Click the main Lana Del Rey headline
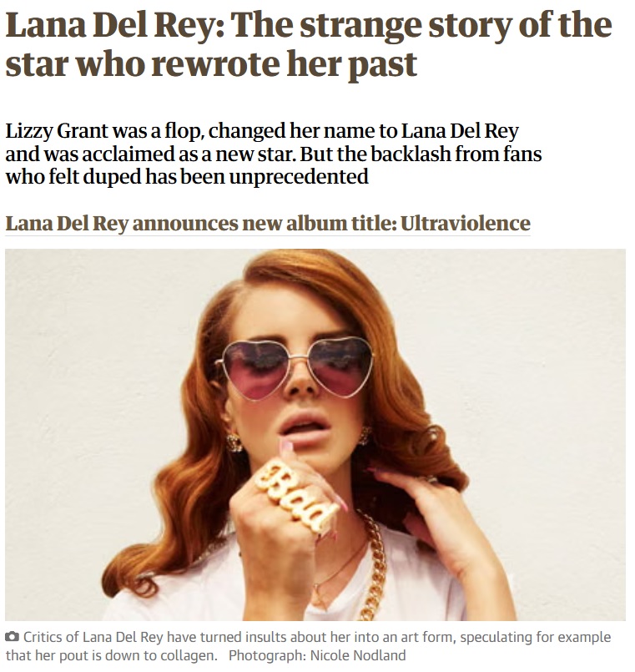635x672 pixels. [309, 44]
